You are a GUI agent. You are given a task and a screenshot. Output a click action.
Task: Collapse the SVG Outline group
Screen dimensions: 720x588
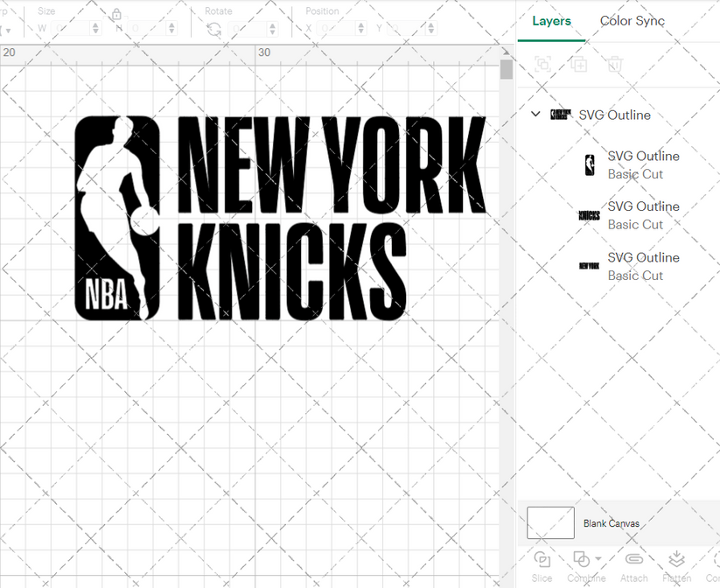535,114
